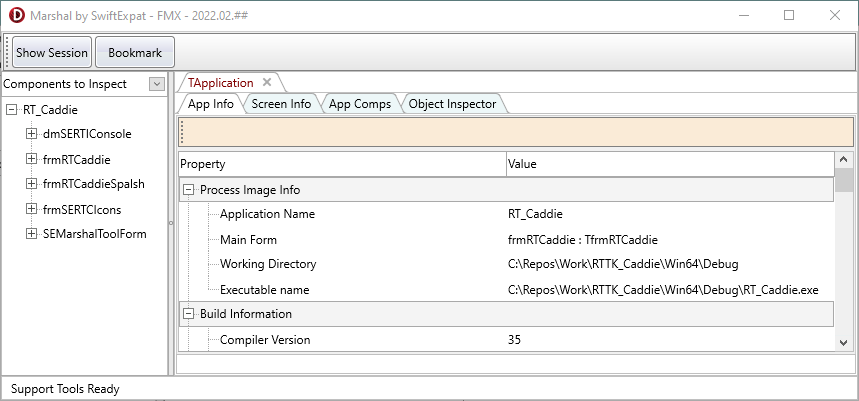859x401 pixels.
Task: Collapse the RT_Caddie root tree node
Action: click(12, 110)
